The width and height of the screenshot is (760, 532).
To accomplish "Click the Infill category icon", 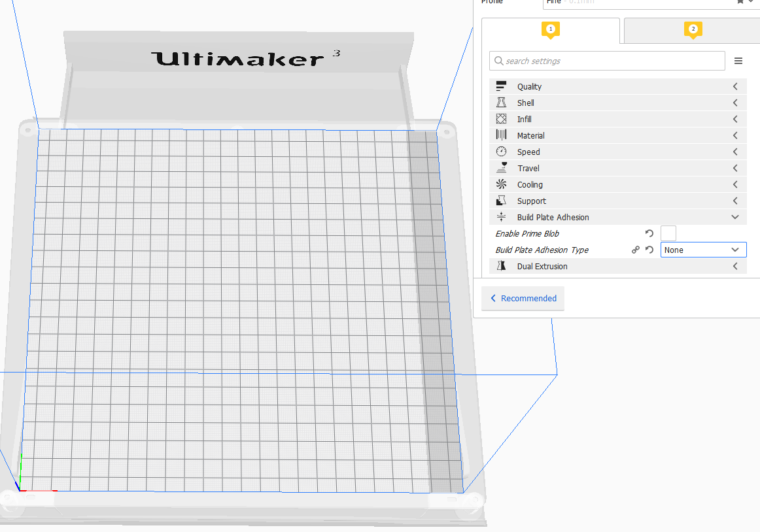I will coord(501,119).
